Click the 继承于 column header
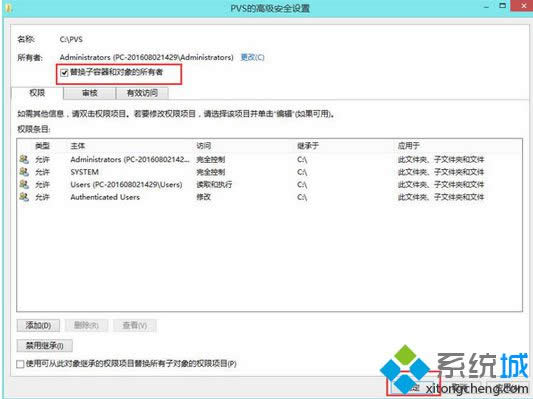 coord(308,146)
